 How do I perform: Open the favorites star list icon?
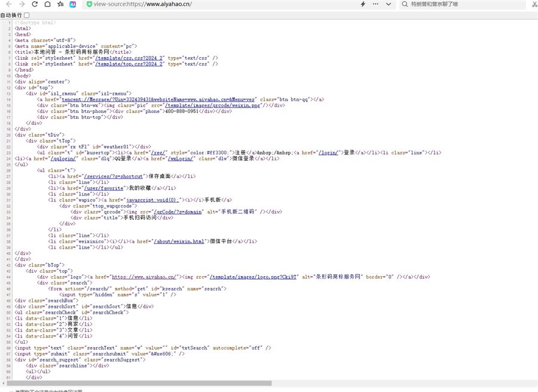click(x=60, y=4)
